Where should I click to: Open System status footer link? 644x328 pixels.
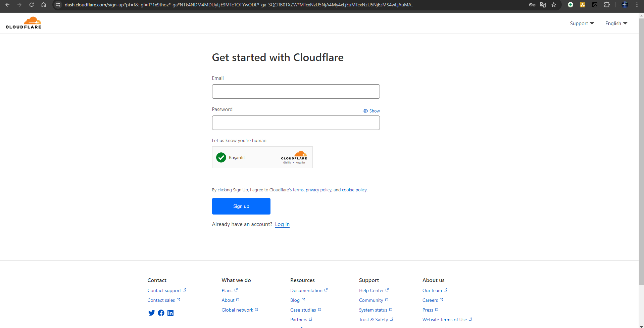(x=376, y=310)
